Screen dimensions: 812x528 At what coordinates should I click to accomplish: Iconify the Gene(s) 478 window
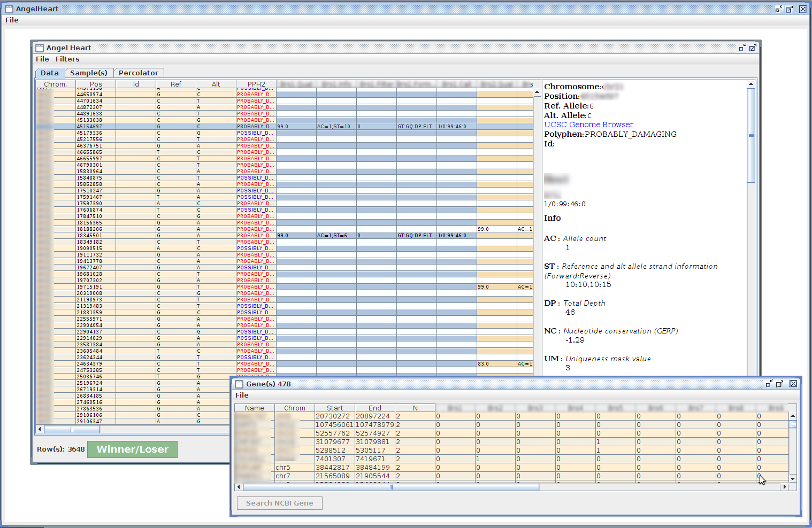pos(769,384)
